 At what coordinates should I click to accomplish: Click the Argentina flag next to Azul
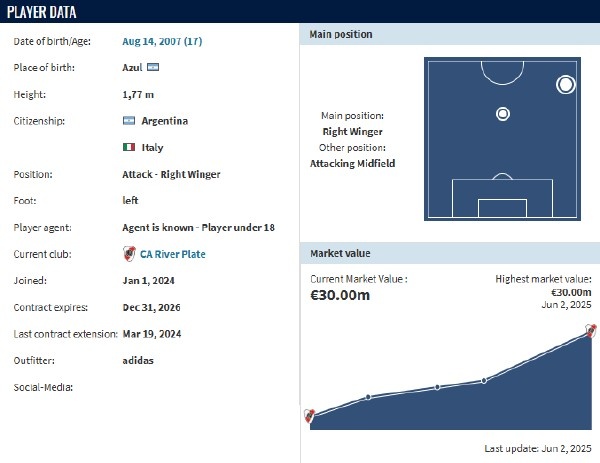[153, 67]
